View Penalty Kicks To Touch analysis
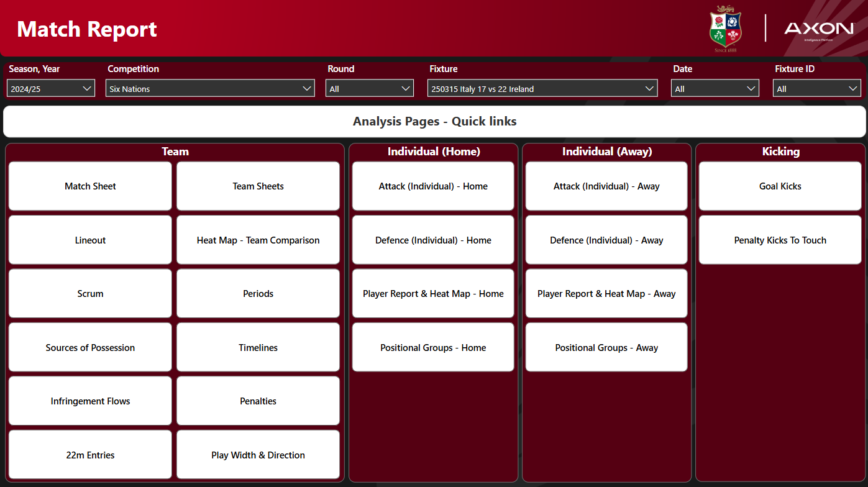 (780, 240)
